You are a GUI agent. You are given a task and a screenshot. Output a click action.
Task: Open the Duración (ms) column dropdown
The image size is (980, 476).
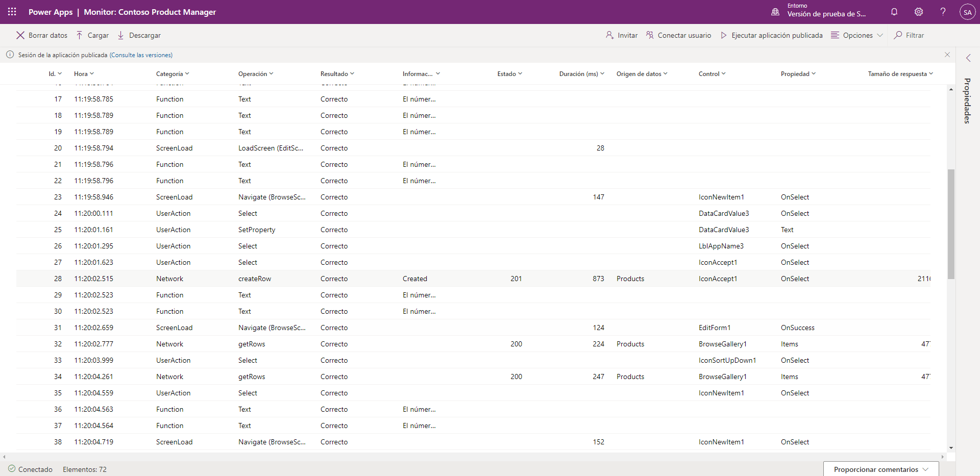click(x=602, y=73)
